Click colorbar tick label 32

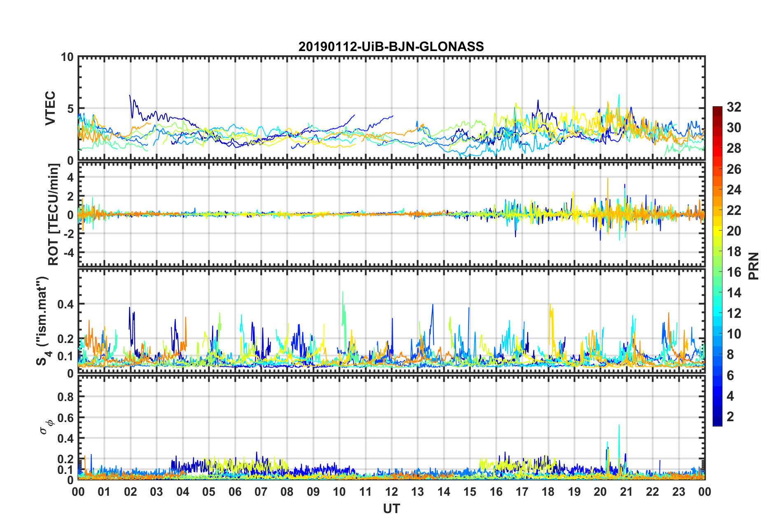(x=734, y=107)
